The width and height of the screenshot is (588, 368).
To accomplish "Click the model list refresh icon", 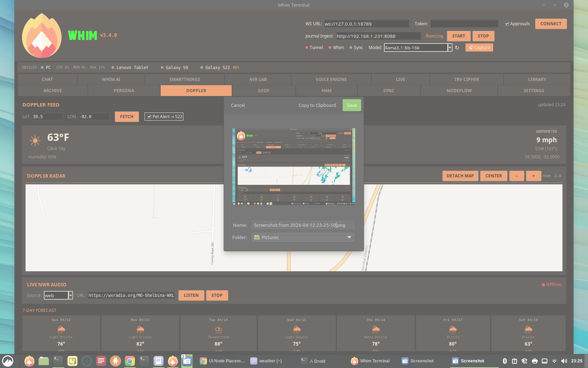I will coord(457,48).
